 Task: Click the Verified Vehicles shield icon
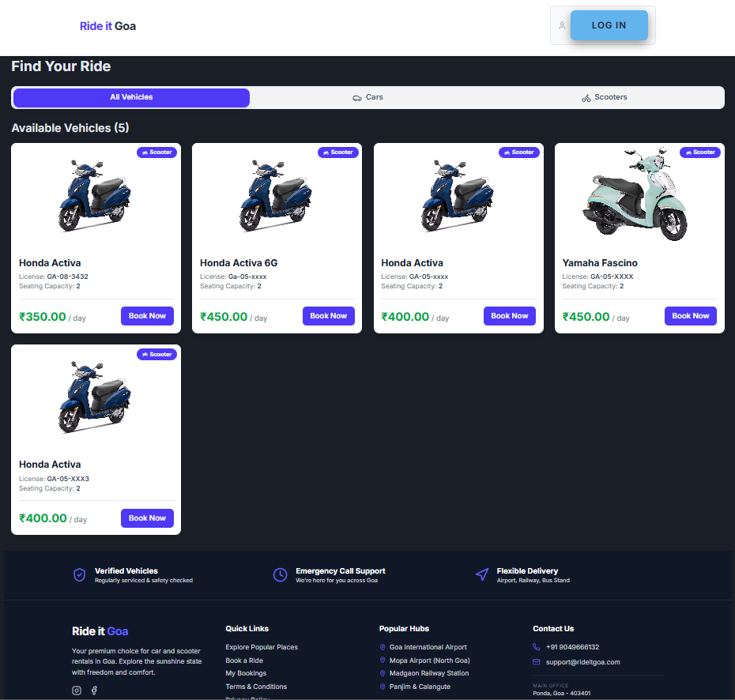[x=79, y=574]
